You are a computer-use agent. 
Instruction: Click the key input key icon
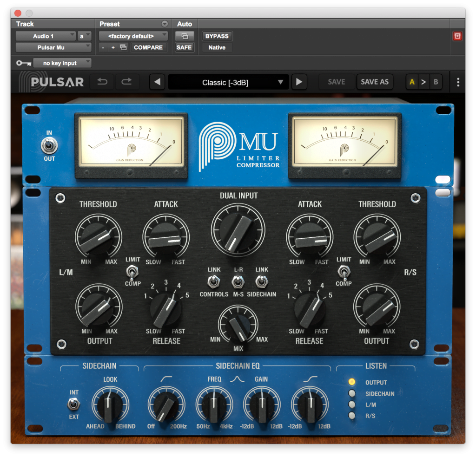point(24,63)
